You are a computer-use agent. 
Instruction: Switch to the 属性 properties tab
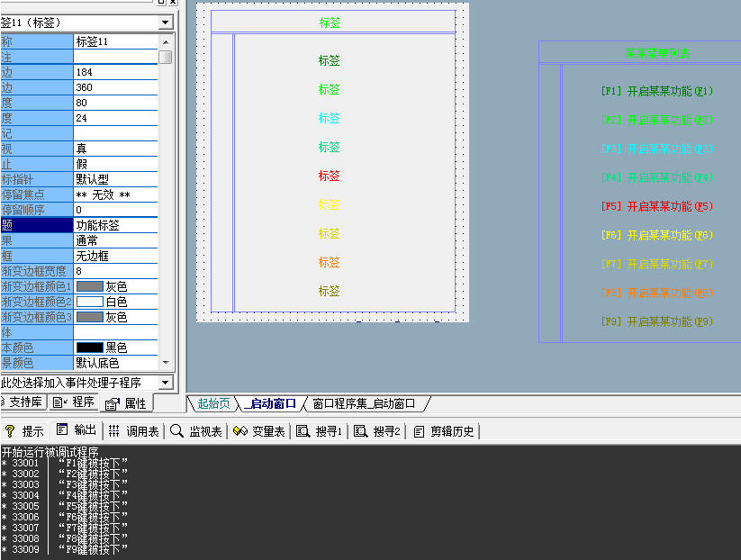pos(126,403)
